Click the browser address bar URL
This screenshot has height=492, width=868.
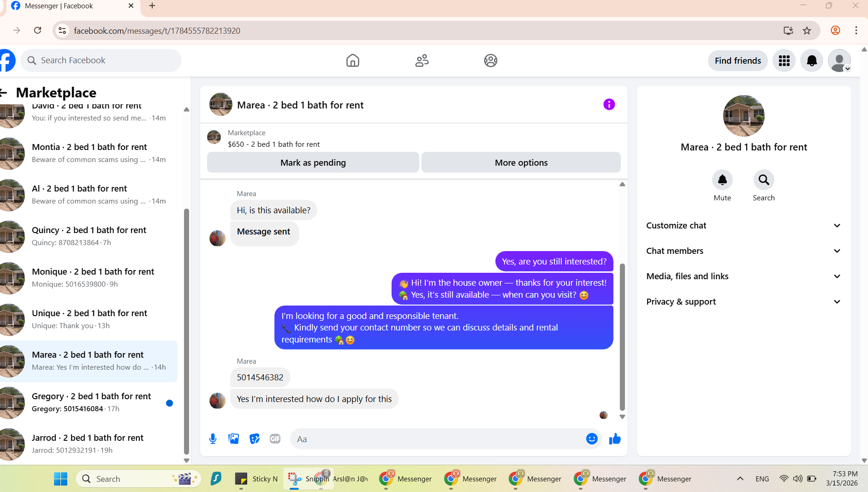[157, 30]
